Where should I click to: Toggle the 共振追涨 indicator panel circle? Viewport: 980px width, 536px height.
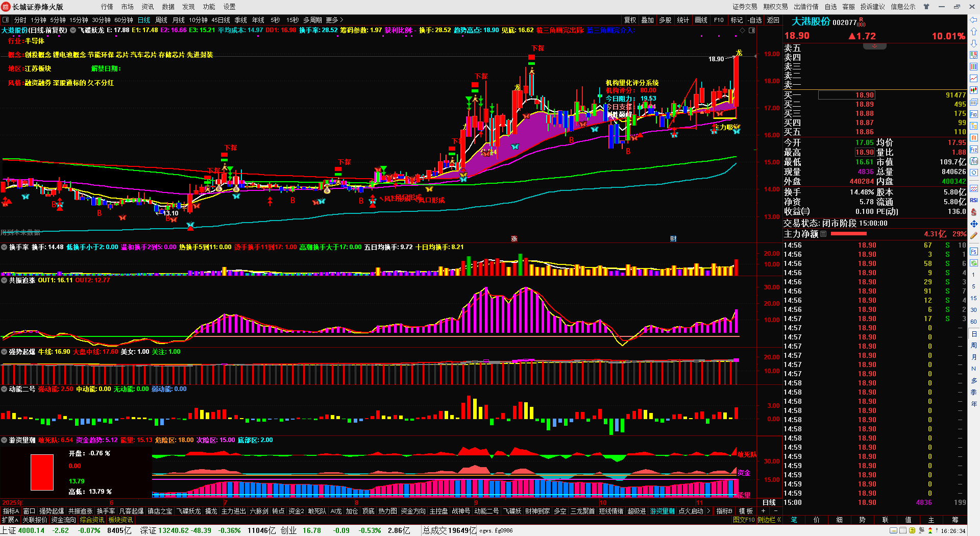[x=4, y=280]
